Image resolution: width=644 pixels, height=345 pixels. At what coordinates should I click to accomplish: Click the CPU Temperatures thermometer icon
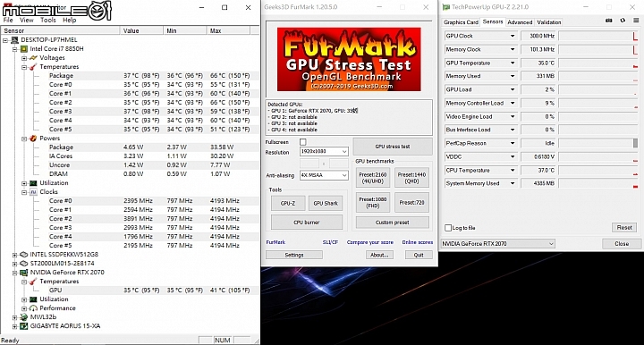pyautogui.click(x=33, y=67)
